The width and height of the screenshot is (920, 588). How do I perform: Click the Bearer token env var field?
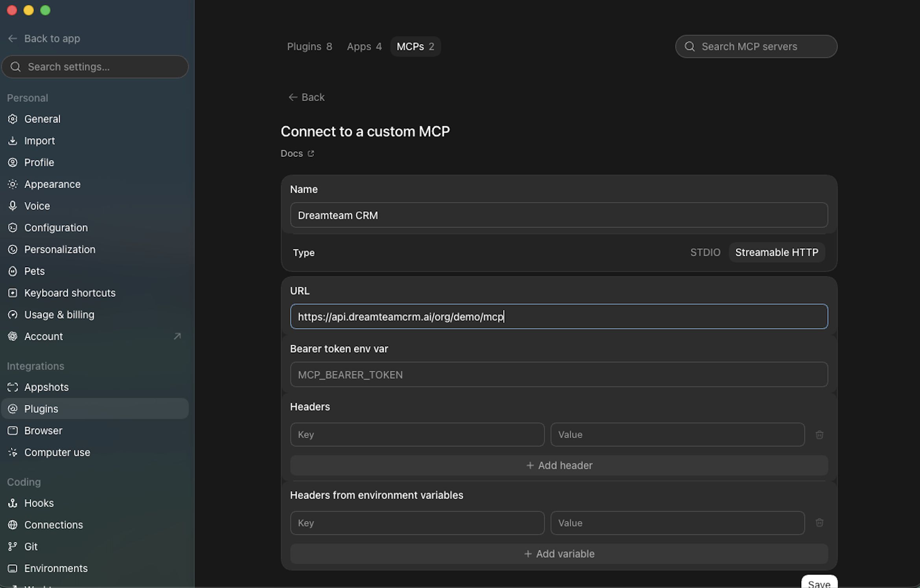pyautogui.click(x=559, y=375)
